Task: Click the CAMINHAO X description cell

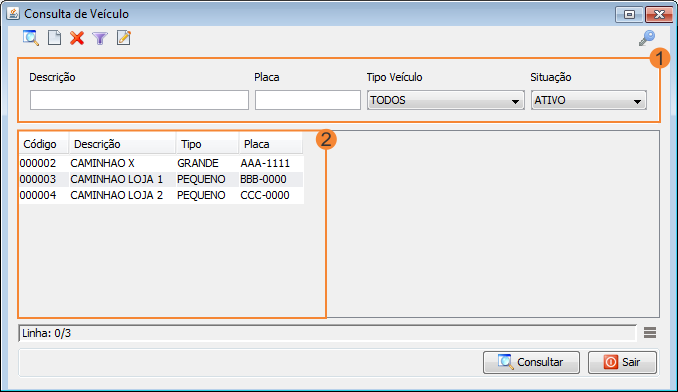Action: (x=122, y=163)
